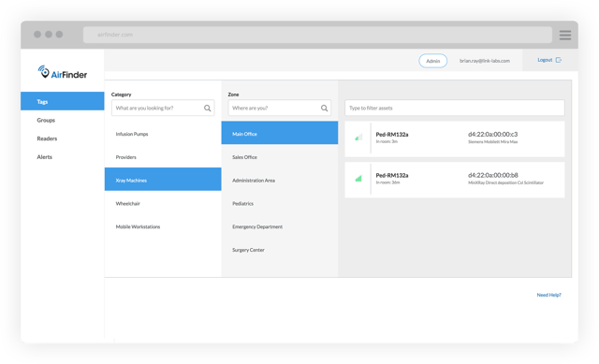Click the MAC address d4:22:0a:00:00:b8
Viewport: 599px width, 364px height.
tap(493, 175)
